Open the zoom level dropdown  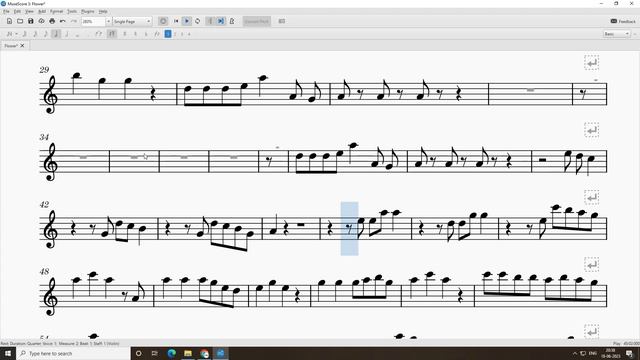108,21
